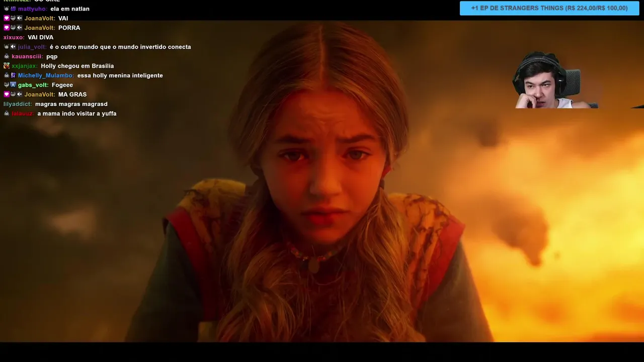This screenshot has width=644, height=362.
Task: Click the '+1 EP DE STRANGERS THINGS' goal bar
Action: pyautogui.click(x=549, y=8)
